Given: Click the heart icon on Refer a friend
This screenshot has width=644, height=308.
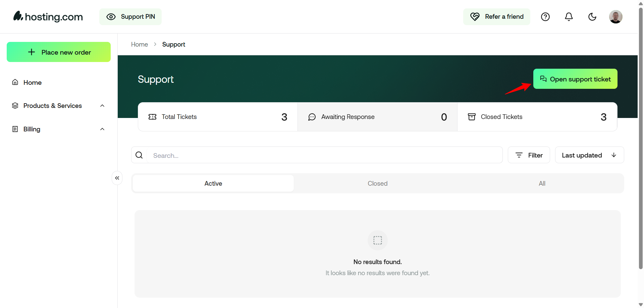Looking at the screenshot, I should 475,16.
